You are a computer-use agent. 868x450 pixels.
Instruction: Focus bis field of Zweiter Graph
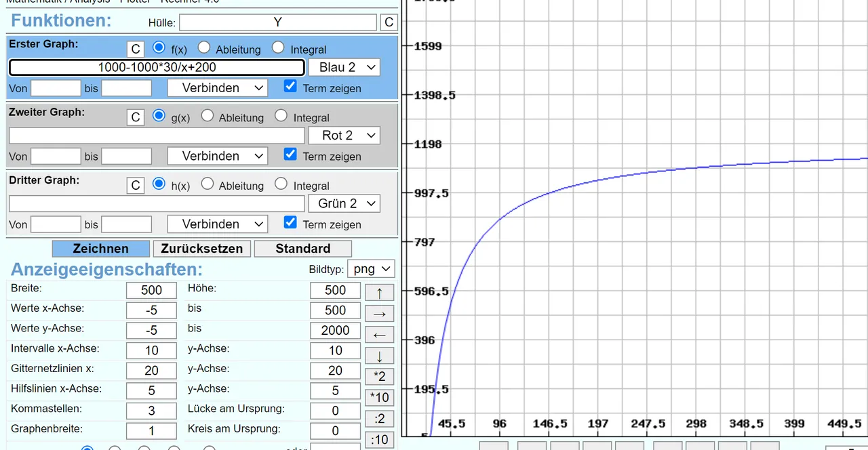(127, 157)
